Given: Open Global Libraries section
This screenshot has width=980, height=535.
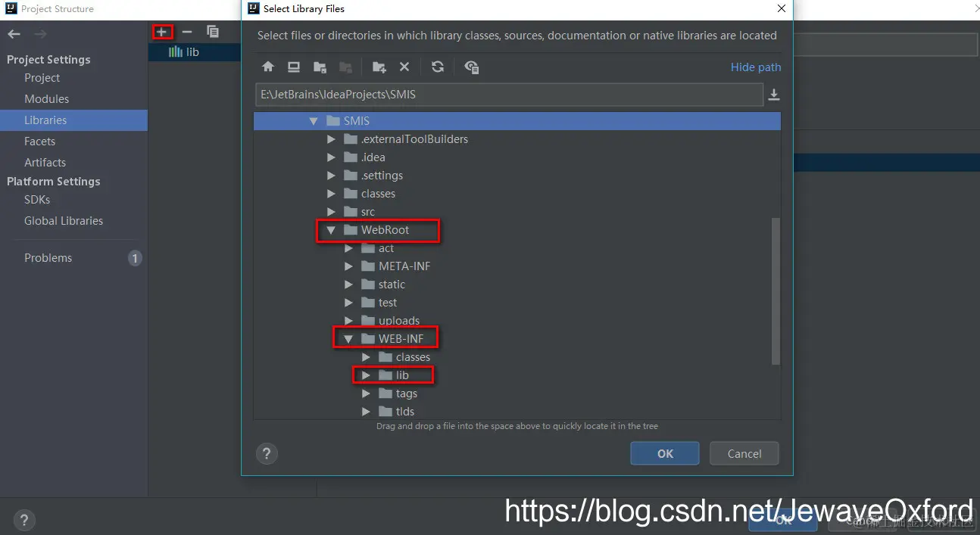Looking at the screenshot, I should (x=64, y=221).
